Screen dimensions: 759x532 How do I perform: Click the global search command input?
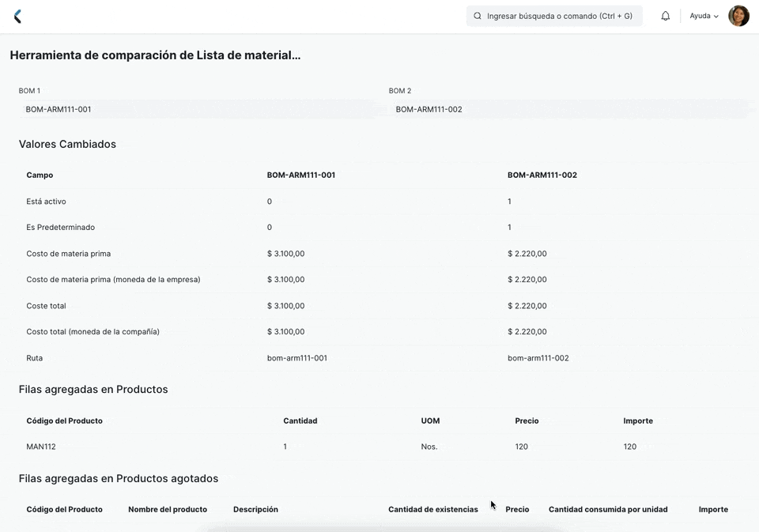pyautogui.click(x=561, y=15)
